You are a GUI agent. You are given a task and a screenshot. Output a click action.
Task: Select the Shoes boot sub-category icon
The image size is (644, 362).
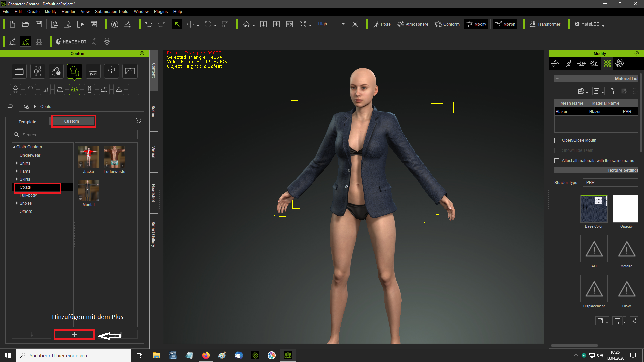tap(104, 89)
